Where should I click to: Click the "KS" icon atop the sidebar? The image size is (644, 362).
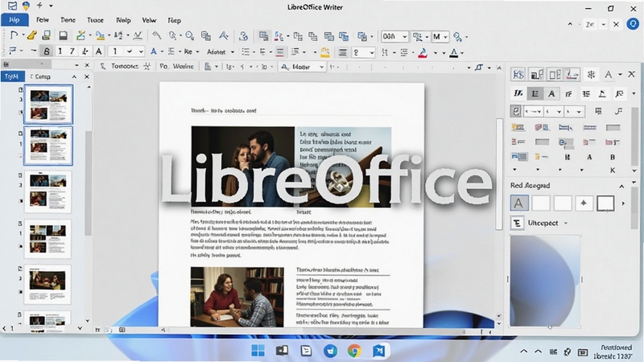(x=518, y=74)
